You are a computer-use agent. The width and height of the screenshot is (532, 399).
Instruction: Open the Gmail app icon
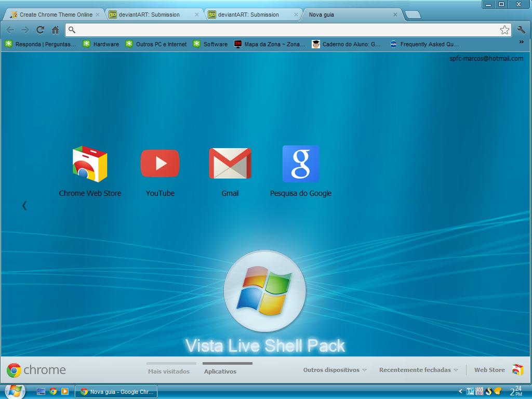(x=230, y=163)
